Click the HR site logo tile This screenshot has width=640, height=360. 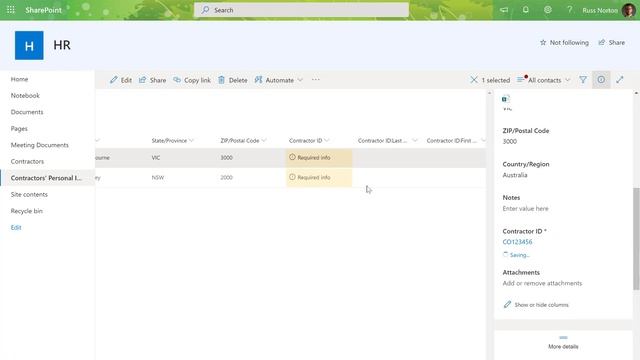(29, 45)
